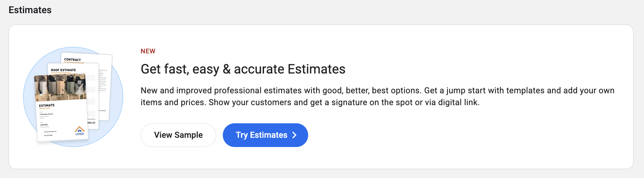Click the chevron arrow in Try Estimates
Viewport: 644px width, 178px height.
pyautogui.click(x=294, y=135)
